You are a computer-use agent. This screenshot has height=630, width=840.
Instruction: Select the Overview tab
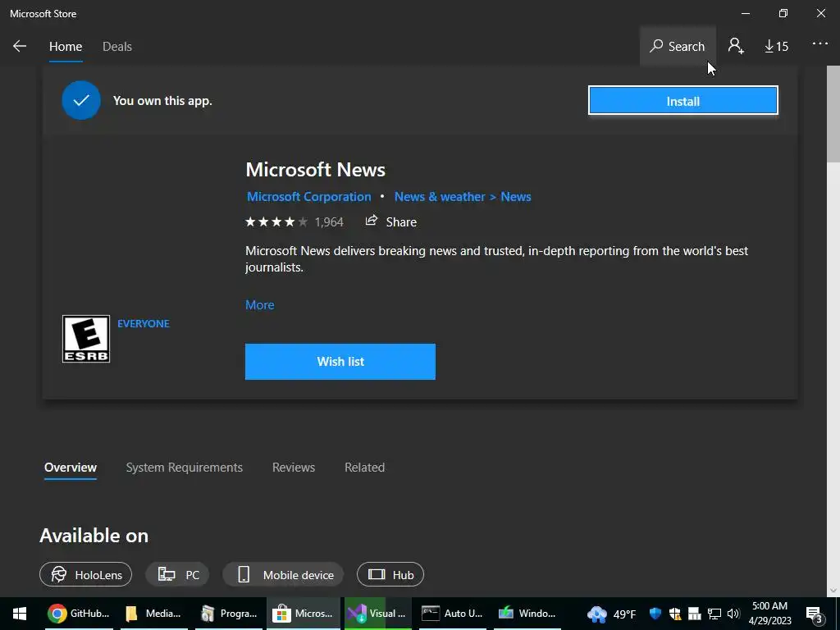(71, 467)
